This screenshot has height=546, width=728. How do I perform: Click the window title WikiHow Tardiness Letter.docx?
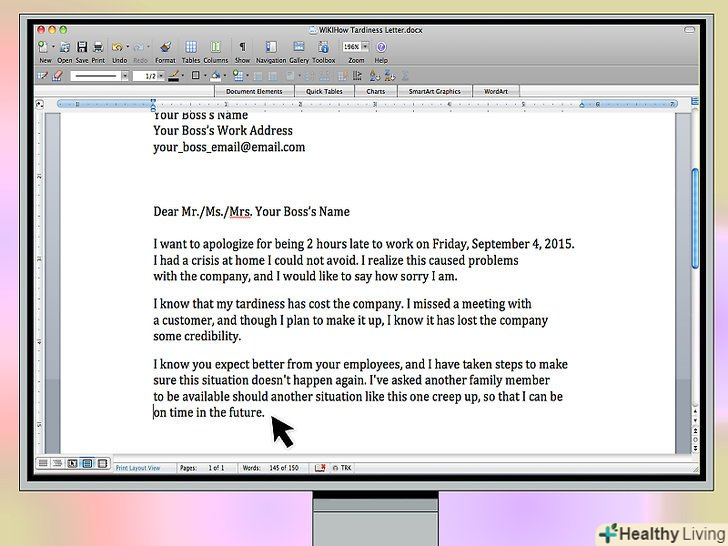point(370,30)
